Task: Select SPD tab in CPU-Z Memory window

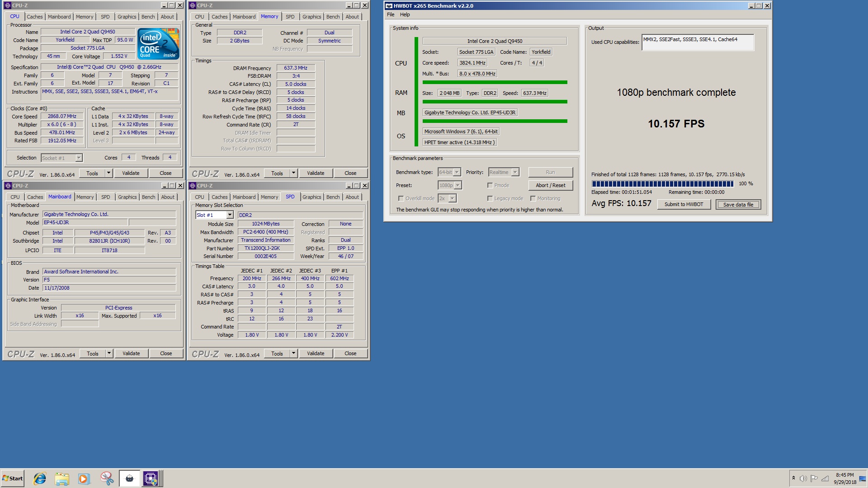Action: pyautogui.click(x=290, y=17)
